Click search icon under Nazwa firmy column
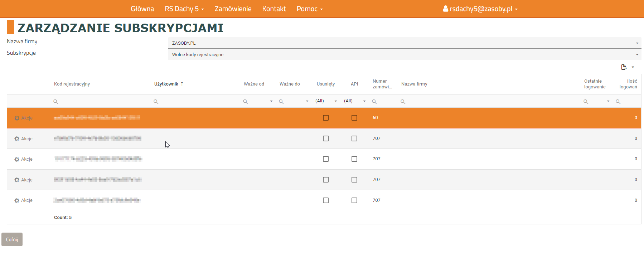 pyautogui.click(x=403, y=102)
